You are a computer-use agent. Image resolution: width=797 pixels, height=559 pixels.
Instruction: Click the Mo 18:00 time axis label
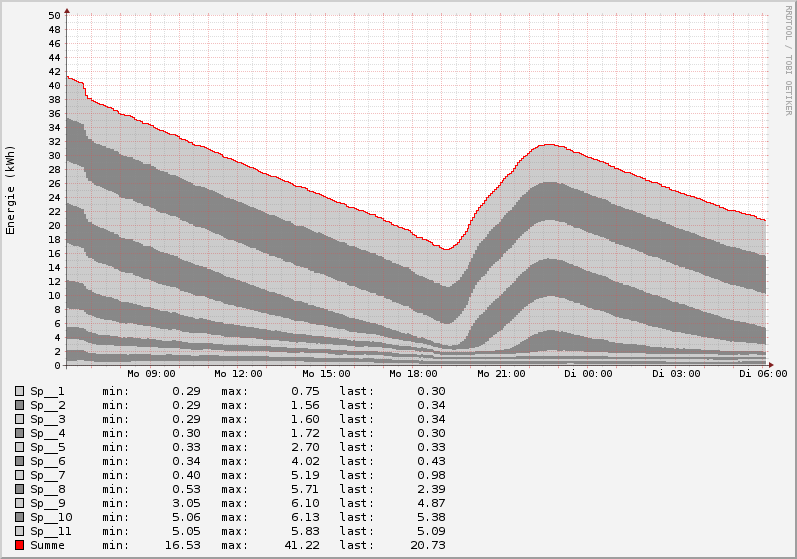pos(414,373)
